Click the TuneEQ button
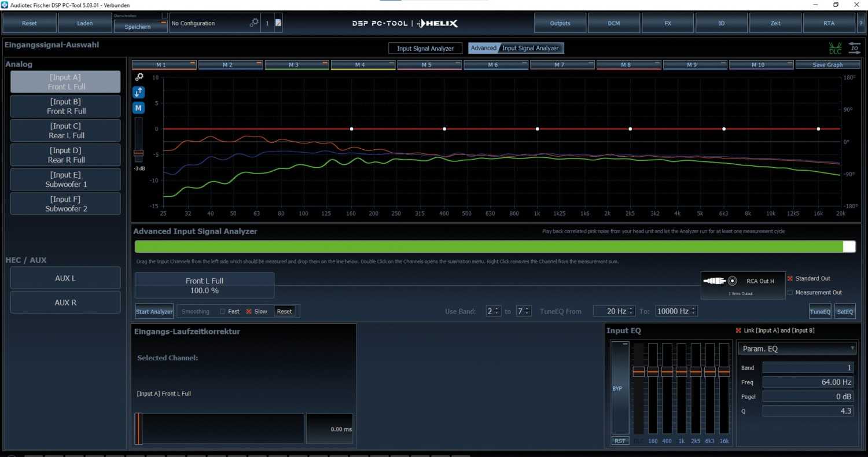 (820, 311)
